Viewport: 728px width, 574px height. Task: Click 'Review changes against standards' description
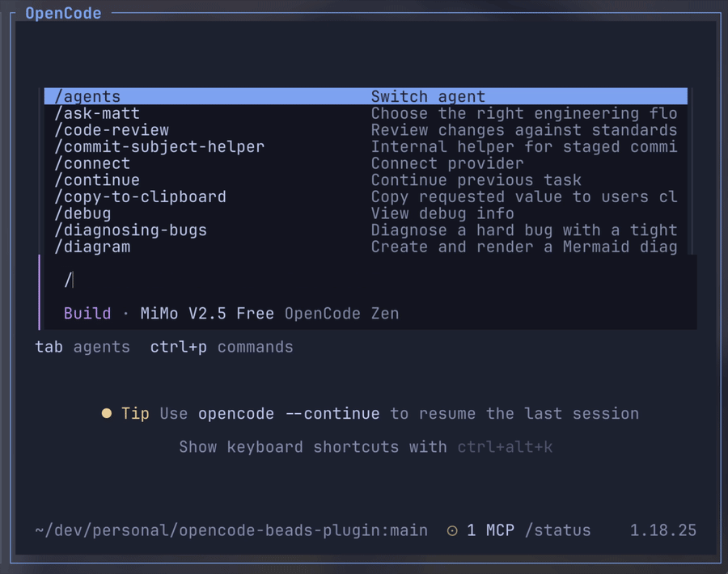(x=523, y=130)
